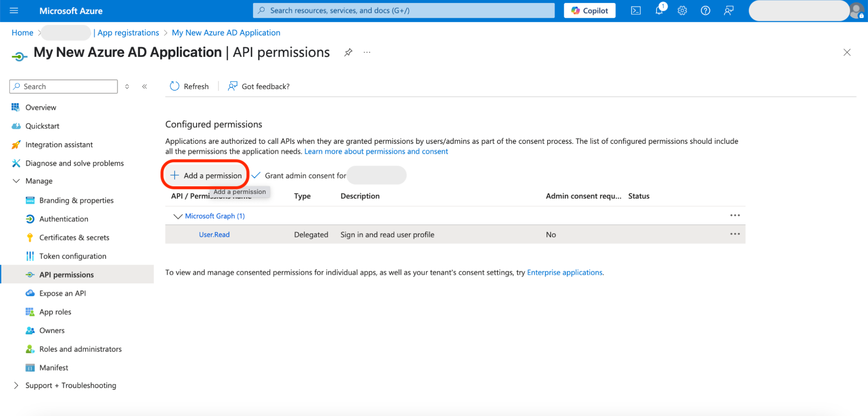Open the Enterprise applications link
Screen dimensions: 868x416
coord(564,273)
